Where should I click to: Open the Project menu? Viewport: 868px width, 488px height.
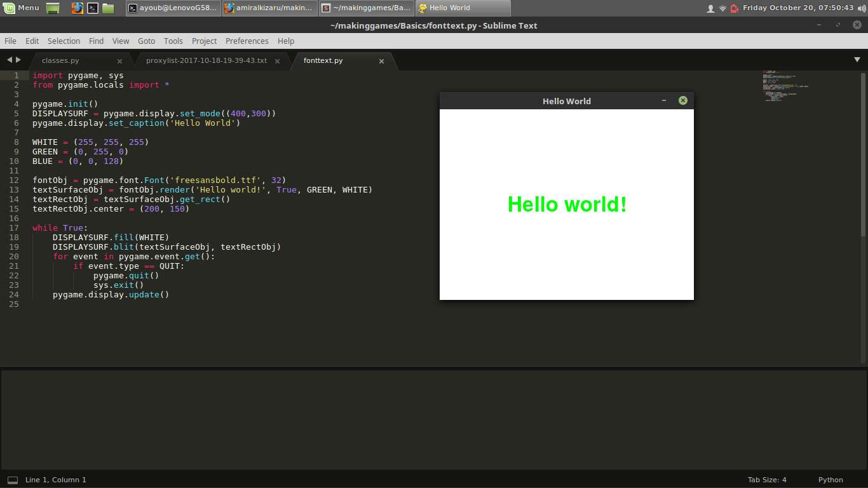pos(204,41)
